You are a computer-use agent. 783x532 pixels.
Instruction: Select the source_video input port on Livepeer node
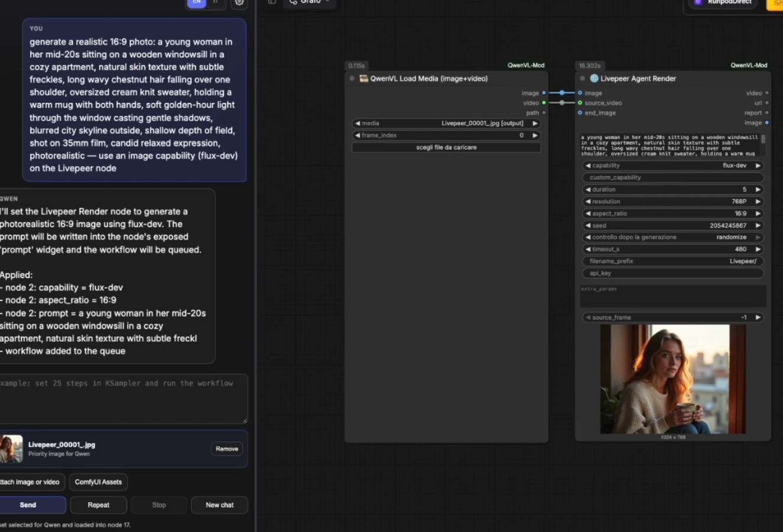580,103
